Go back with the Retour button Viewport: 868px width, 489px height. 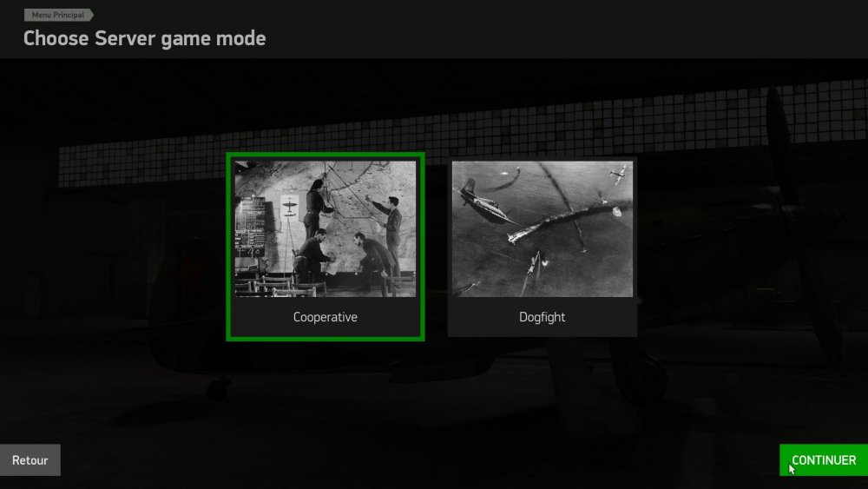[30, 459]
